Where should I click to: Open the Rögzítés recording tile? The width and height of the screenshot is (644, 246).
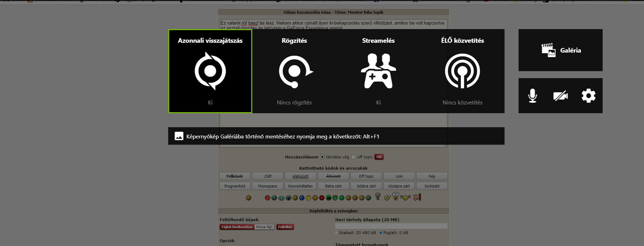tap(294, 71)
